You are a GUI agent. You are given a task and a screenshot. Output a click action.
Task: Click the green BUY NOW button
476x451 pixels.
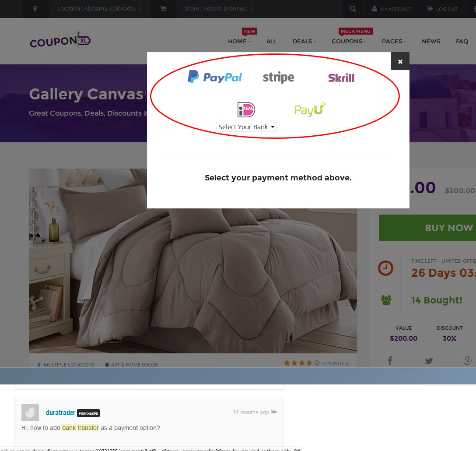[427, 228]
